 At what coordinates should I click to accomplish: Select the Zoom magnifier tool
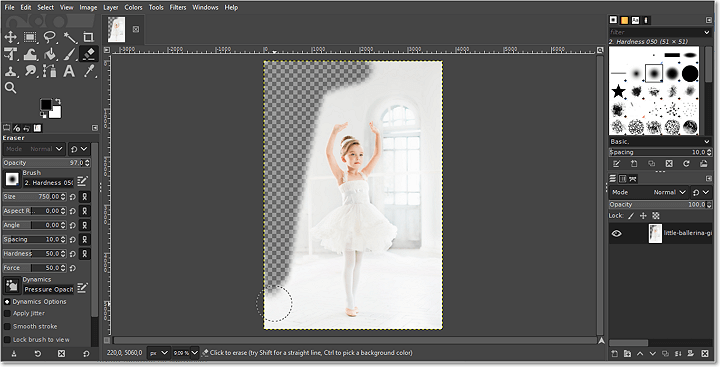tap(10, 88)
